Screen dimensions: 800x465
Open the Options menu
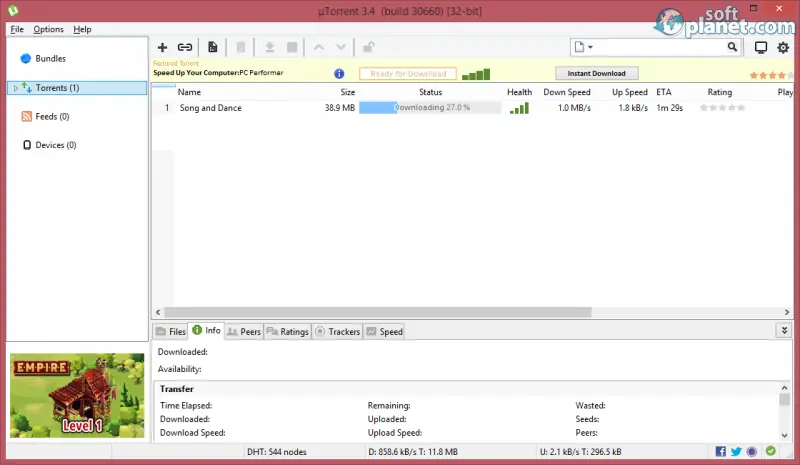click(x=48, y=29)
